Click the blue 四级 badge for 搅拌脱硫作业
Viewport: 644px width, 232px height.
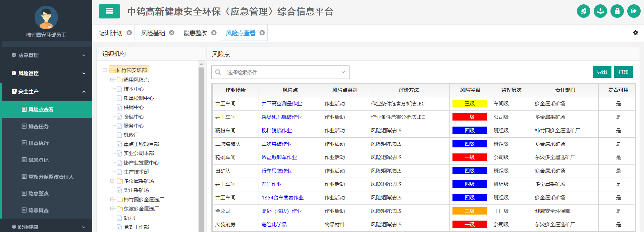coord(470,131)
